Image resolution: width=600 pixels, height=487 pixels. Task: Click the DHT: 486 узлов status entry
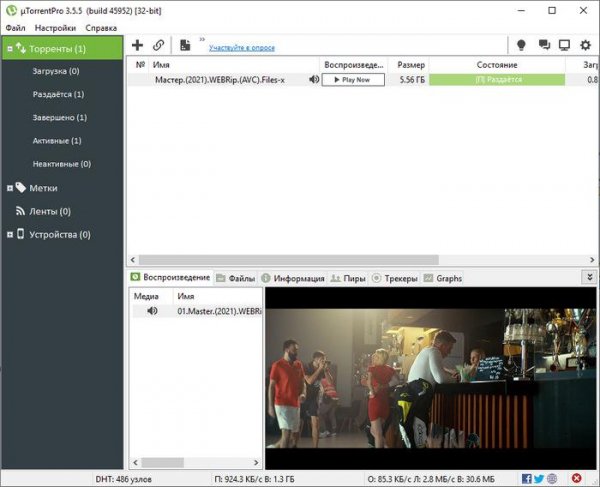(x=123, y=479)
